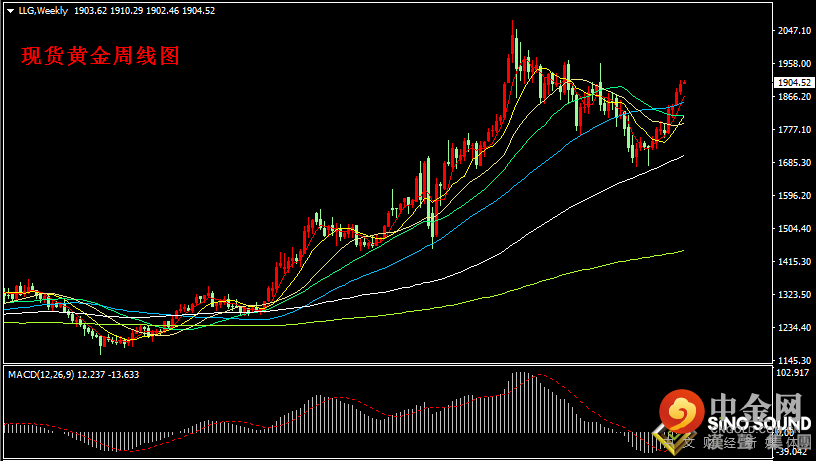This screenshot has width=816, height=461.
Task: Click the 1145.20 label at axis bottom
Action: pos(793,361)
